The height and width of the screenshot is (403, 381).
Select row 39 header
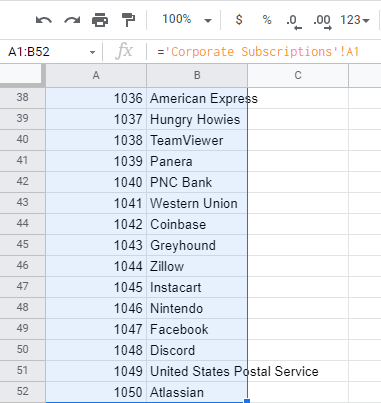pyautogui.click(x=22, y=119)
